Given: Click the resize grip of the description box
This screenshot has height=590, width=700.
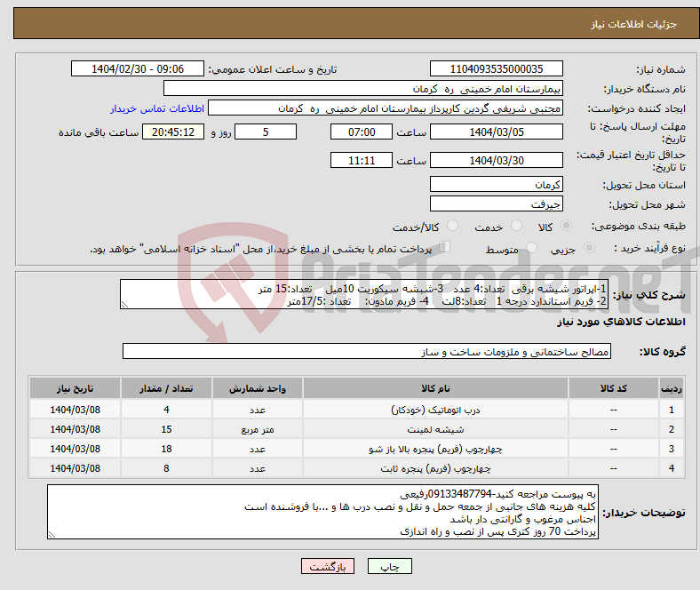Looking at the screenshot, I should tap(124, 305).
